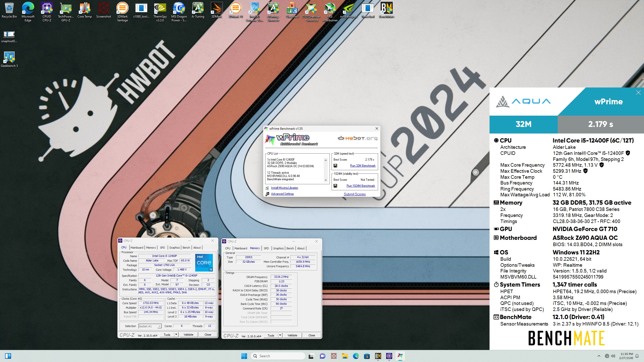Open the Classified desktop shortcut

(292, 11)
